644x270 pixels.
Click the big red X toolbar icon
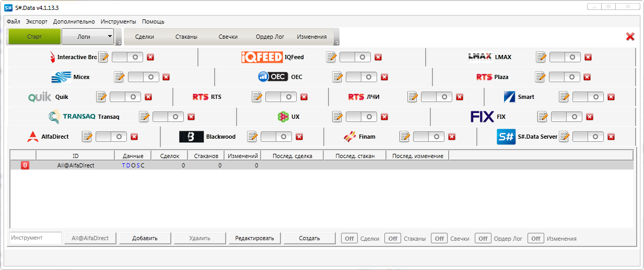coord(630,36)
